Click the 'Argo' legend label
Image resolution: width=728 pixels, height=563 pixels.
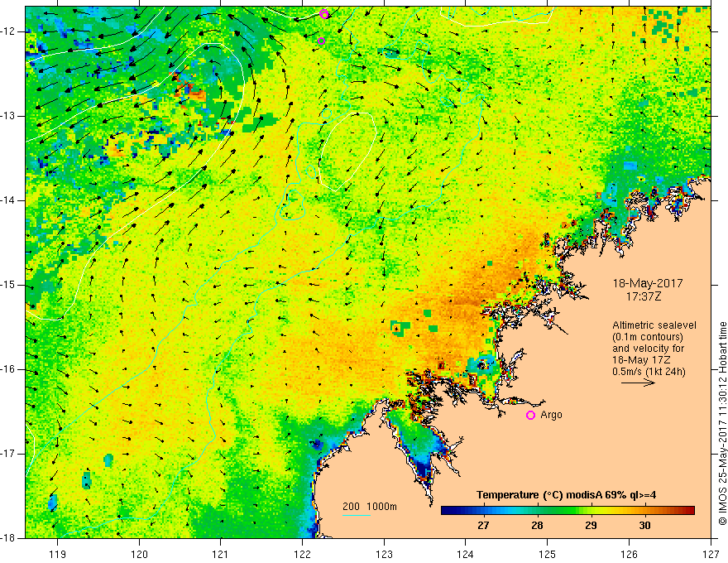point(551,415)
